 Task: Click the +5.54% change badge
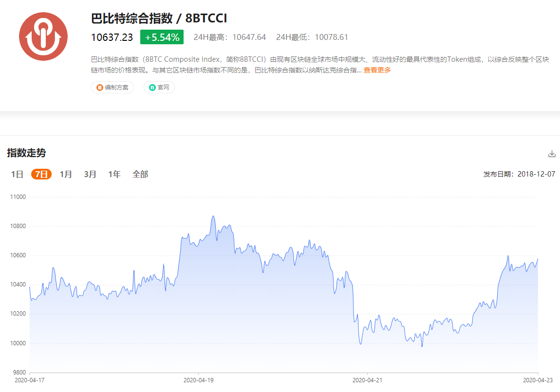pos(162,37)
